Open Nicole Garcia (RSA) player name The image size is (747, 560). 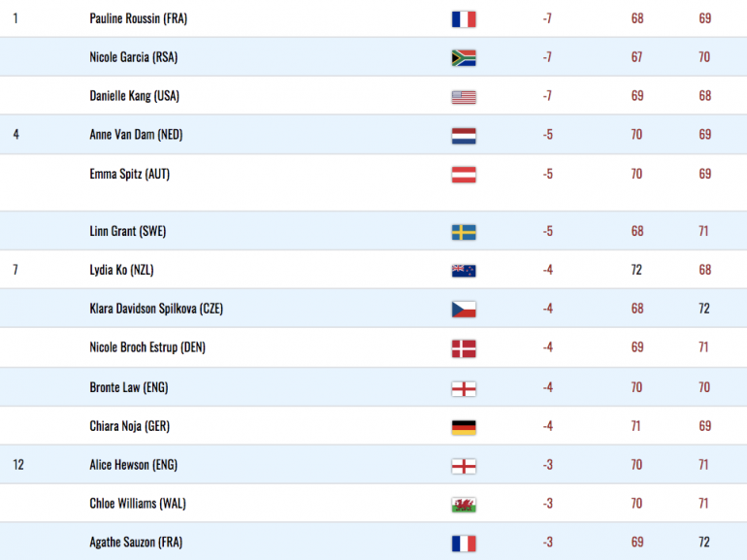tap(134, 57)
